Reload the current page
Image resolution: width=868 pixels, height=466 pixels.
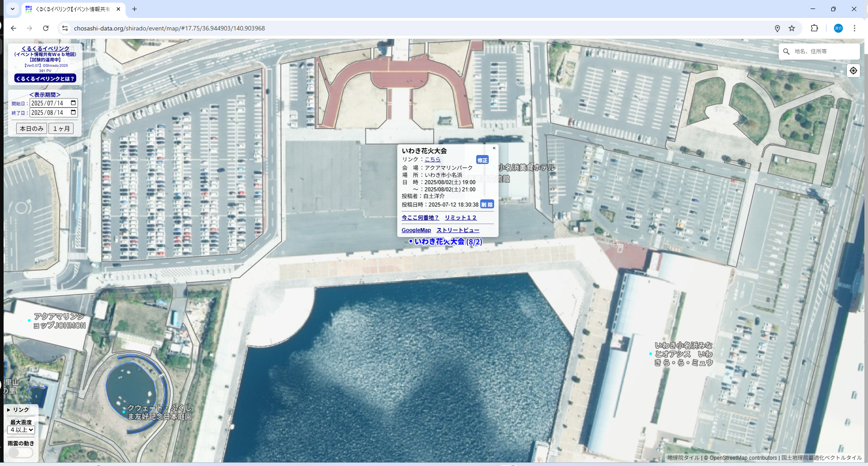[x=46, y=28]
